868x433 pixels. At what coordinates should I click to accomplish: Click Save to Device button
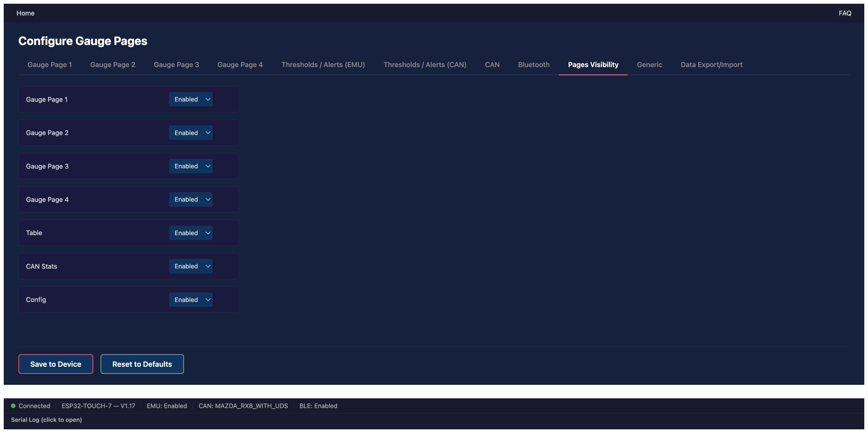(56, 364)
